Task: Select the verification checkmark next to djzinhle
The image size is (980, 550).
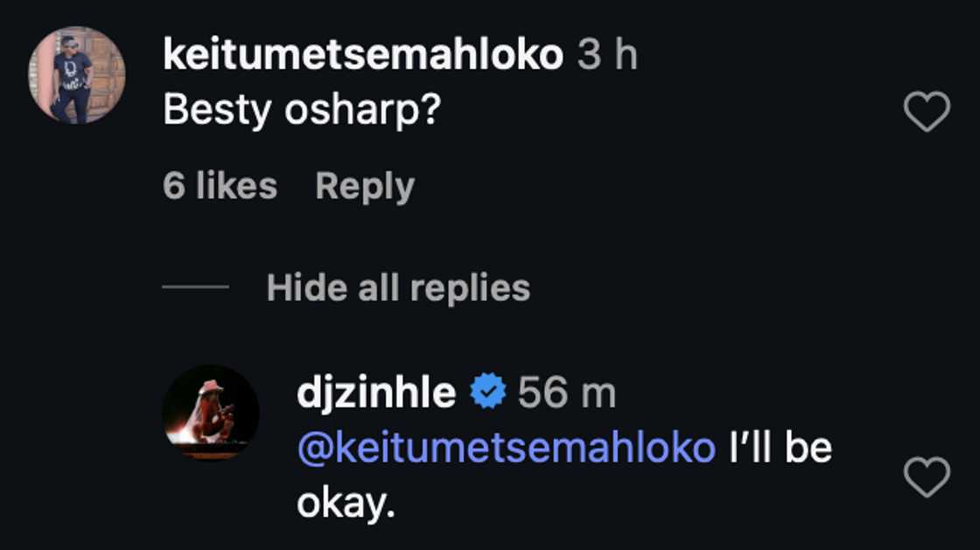Action: pyautogui.click(x=487, y=393)
